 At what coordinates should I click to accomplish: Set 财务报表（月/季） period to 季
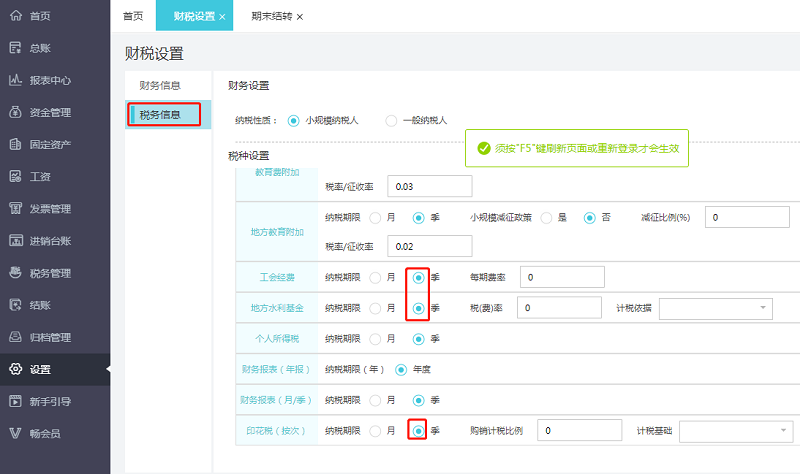418,401
